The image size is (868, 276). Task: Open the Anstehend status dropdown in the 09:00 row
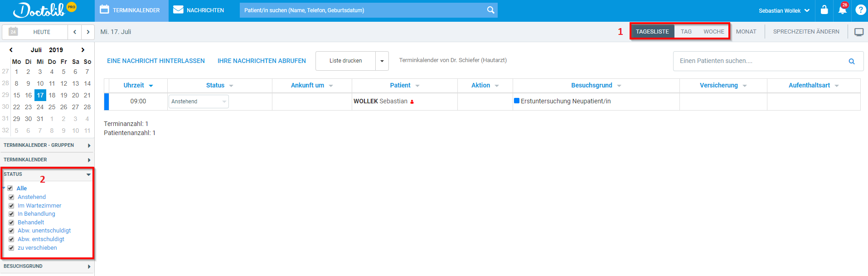[x=199, y=102]
